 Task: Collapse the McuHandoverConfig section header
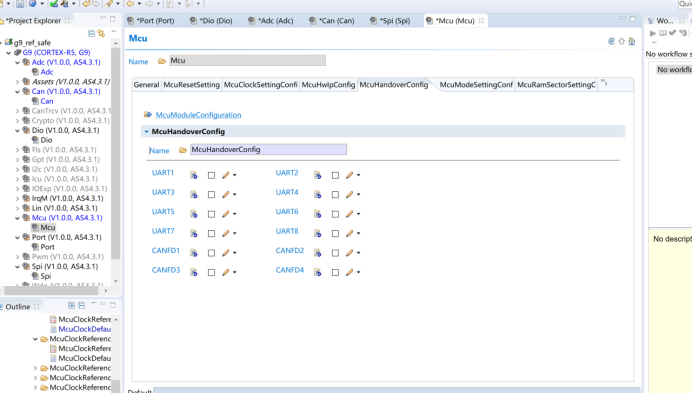(x=146, y=132)
